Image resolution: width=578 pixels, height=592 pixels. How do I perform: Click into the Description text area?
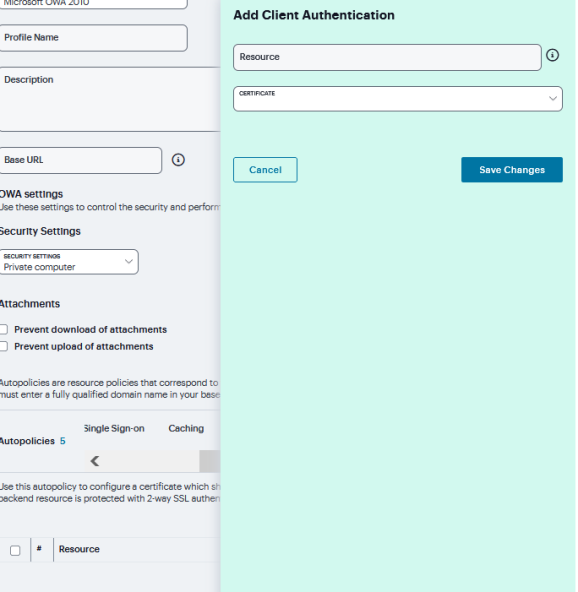[109, 99]
